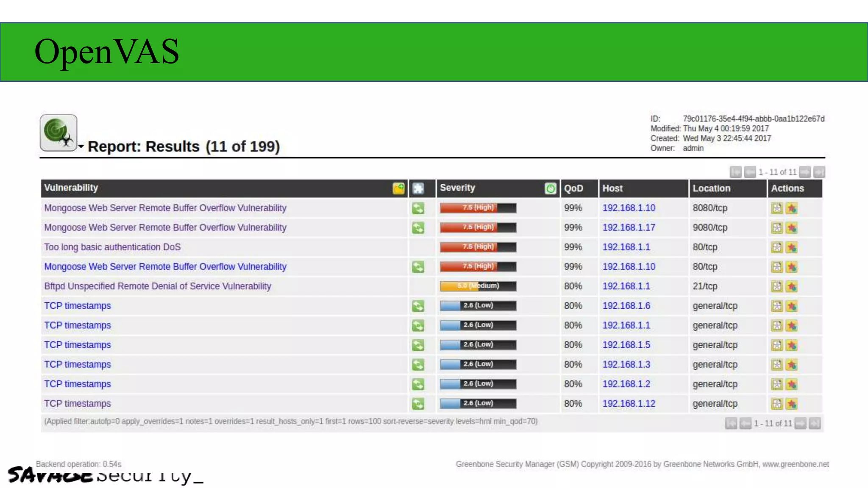Go to previous page using bottom pagination
This screenshot has width=868, height=488.
pos(745,423)
